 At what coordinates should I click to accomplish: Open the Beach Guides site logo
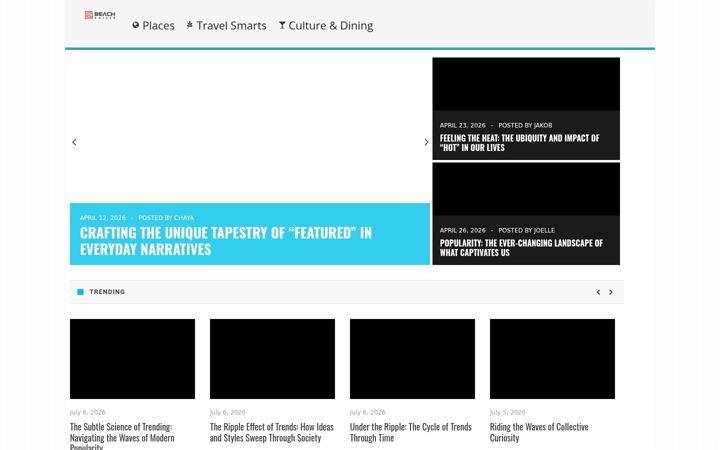point(100,15)
